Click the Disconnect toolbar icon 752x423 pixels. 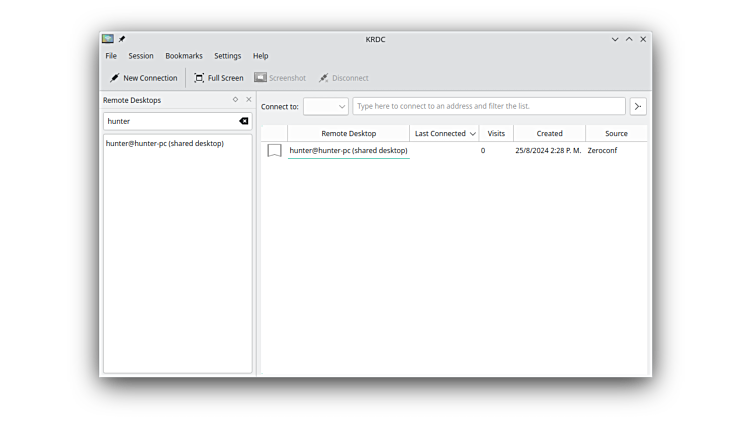tap(324, 78)
